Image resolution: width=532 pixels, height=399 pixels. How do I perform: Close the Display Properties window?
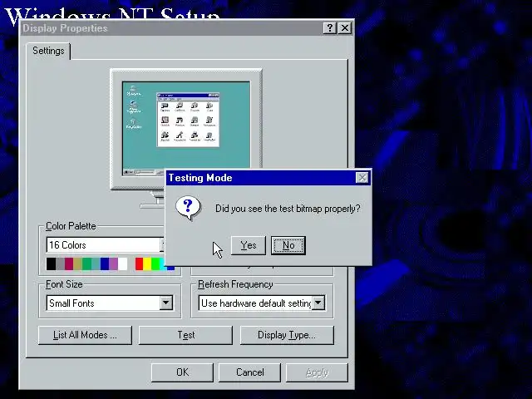[x=345, y=27]
